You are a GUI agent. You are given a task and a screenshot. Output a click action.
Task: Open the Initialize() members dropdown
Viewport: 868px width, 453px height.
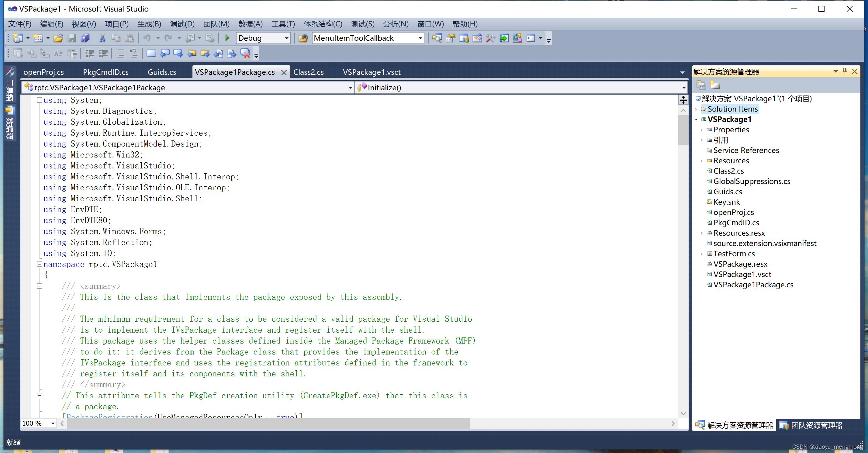click(684, 88)
